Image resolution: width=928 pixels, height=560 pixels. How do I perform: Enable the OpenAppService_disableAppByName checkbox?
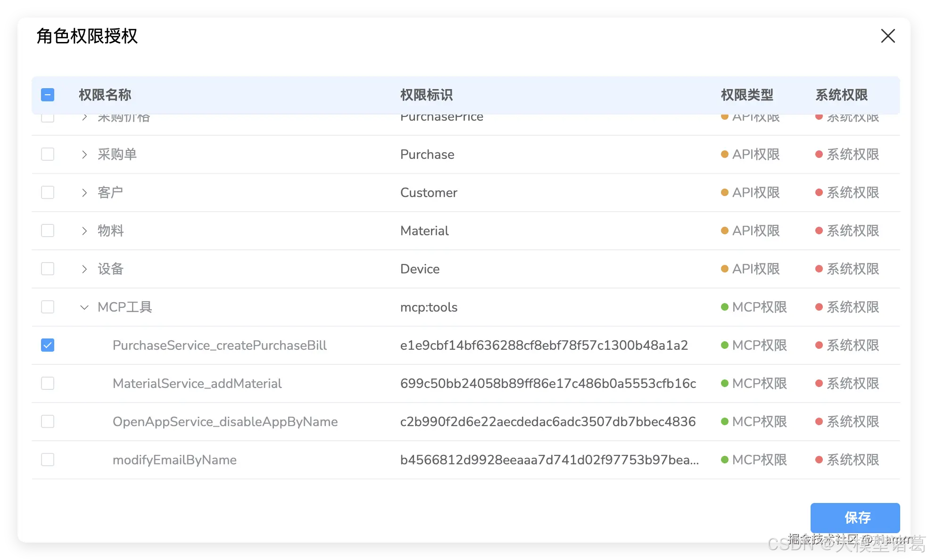(x=48, y=421)
